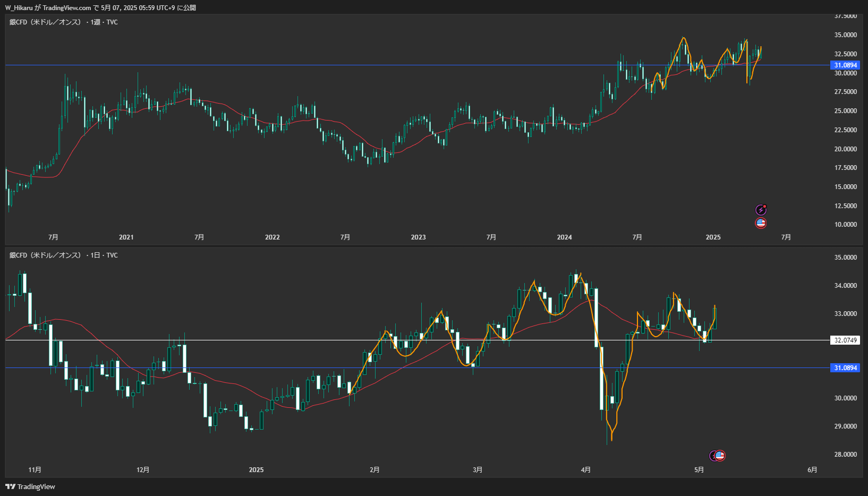Click '35.0000' on the weekly price scale
This screenshot has width=868, height=496.
click(x=846, y=35)
